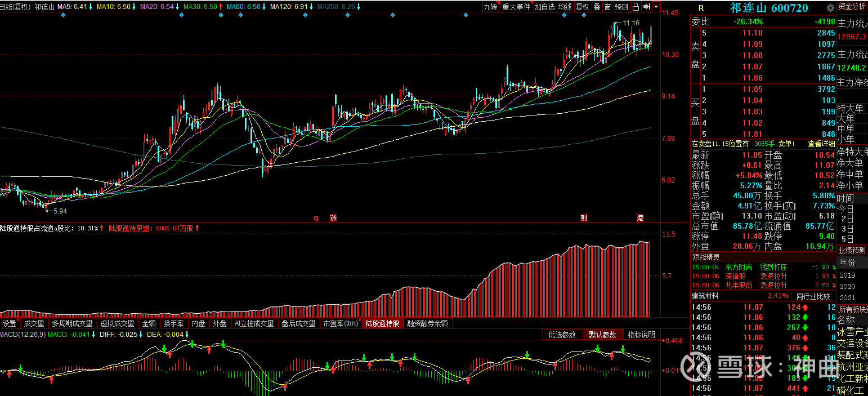Select 5日 in the time list
This screenshot has width=868, height=396.
click(x=847, y=239)
